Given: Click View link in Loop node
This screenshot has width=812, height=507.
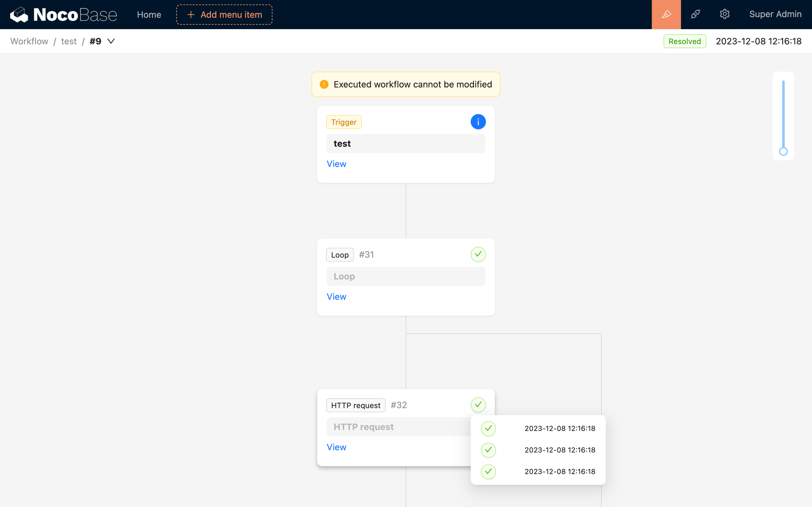Looking at the screenshot, I should (x=336, y=297).
